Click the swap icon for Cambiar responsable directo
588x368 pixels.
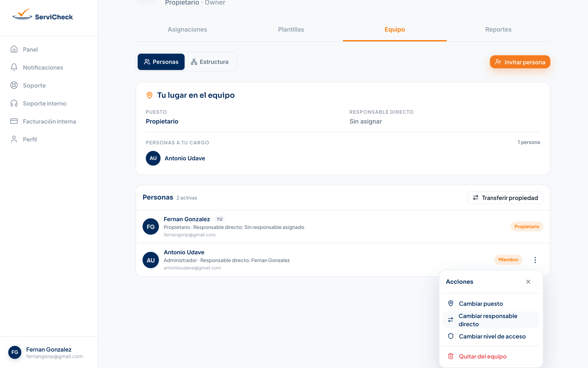(451, 320)
